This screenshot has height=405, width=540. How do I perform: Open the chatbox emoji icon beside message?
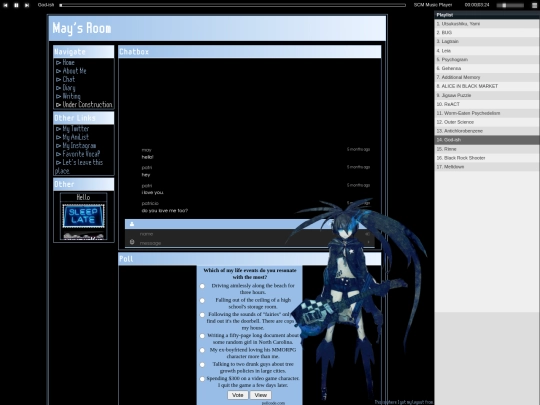(x=132, y=242)
